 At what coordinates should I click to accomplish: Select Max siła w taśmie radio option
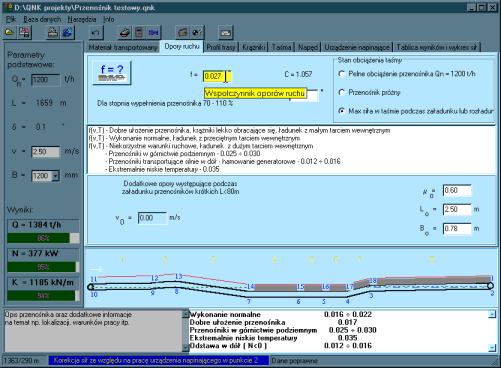click(342, 111)
